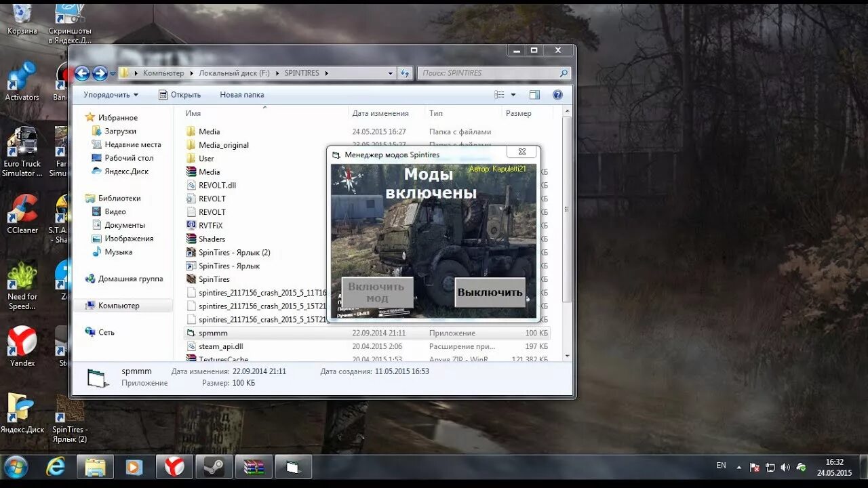The width and height of the screenshot is (868, 488).
Task: Select Библиотеки in navigation pane
Action: click(x=113, y=199)
